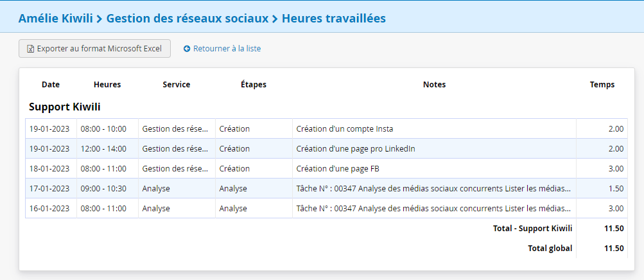Click the Étapes column header

coord(253,85)
